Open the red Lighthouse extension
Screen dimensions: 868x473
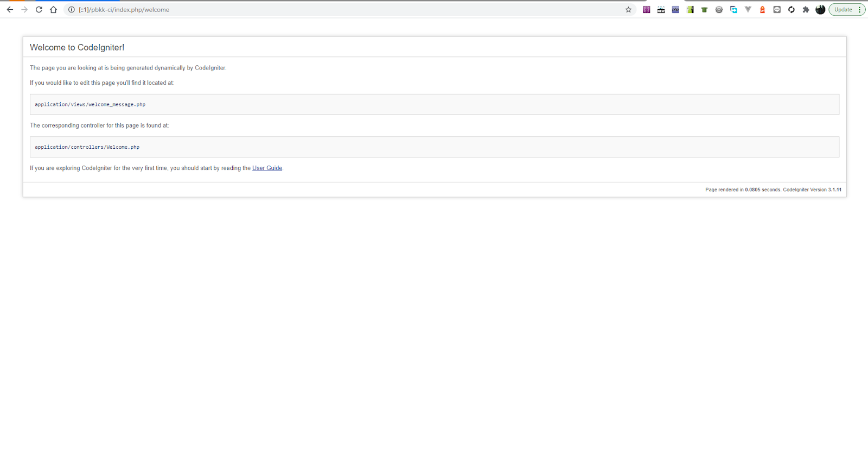tap(762, 10)
